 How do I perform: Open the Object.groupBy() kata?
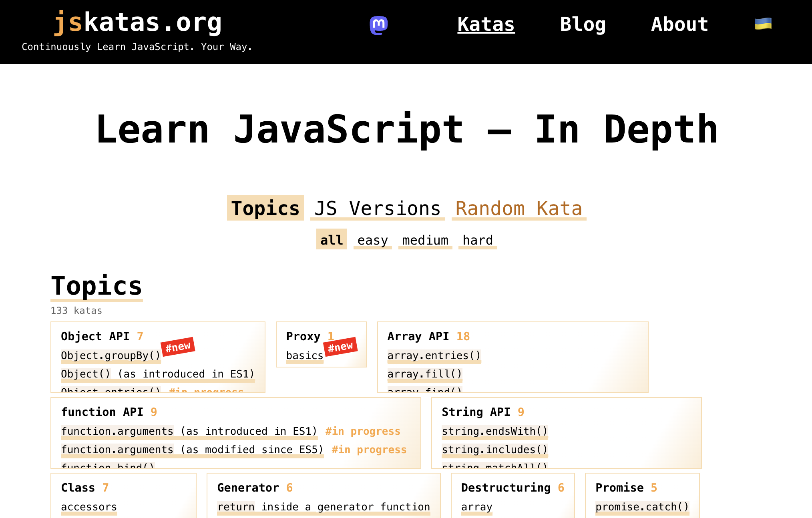pyautogui.click(x=111, y=355)
